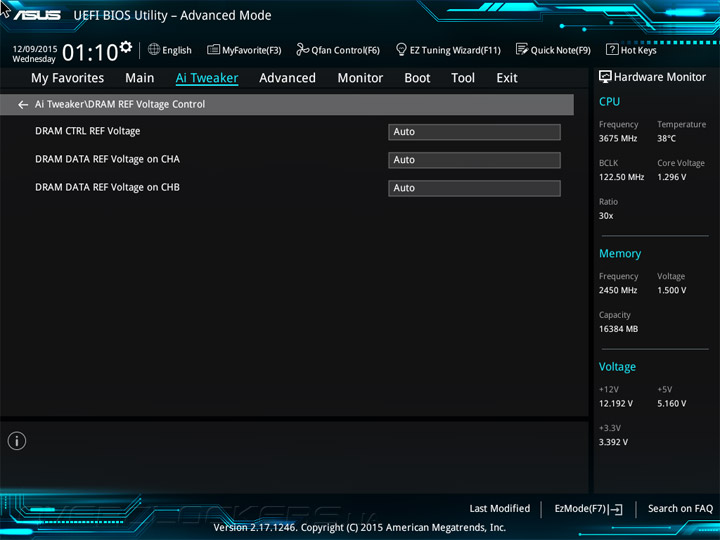Click the Hardware Monitor title text

(x=660, y=77)
